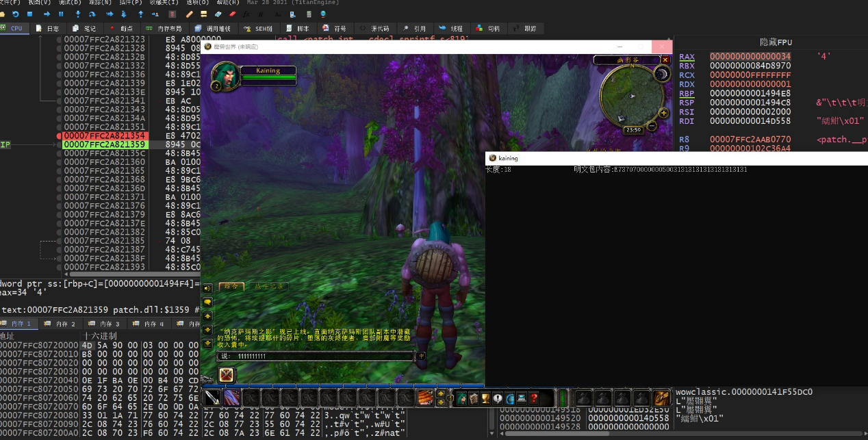Click the 隐藏FPU hide FPU button
This screenshot has height=440, width=868.
(776, 42)
